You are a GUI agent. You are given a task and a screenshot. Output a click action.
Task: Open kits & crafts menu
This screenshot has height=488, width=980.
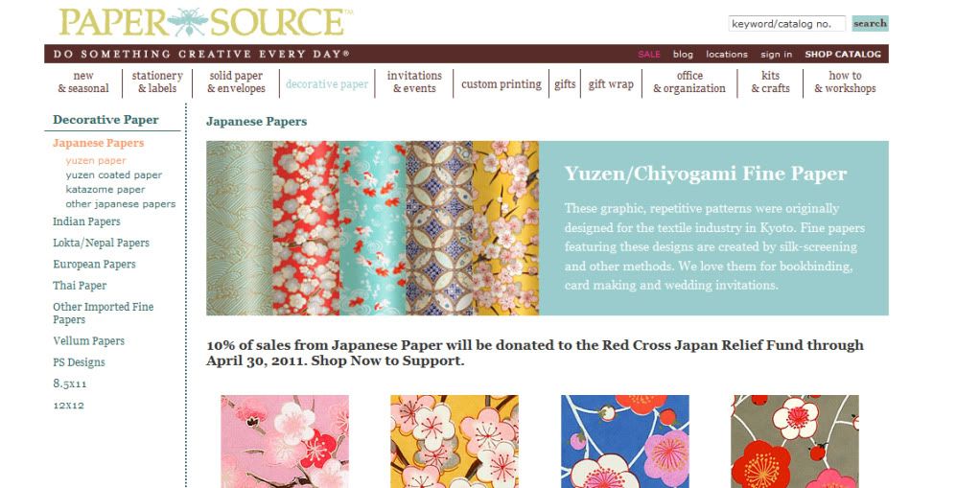770,82
